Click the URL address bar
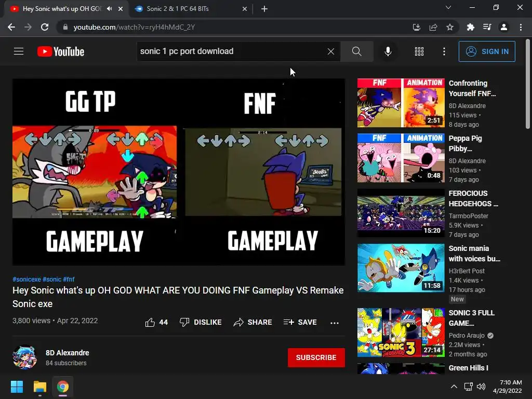532x399 pixels. 234,27
